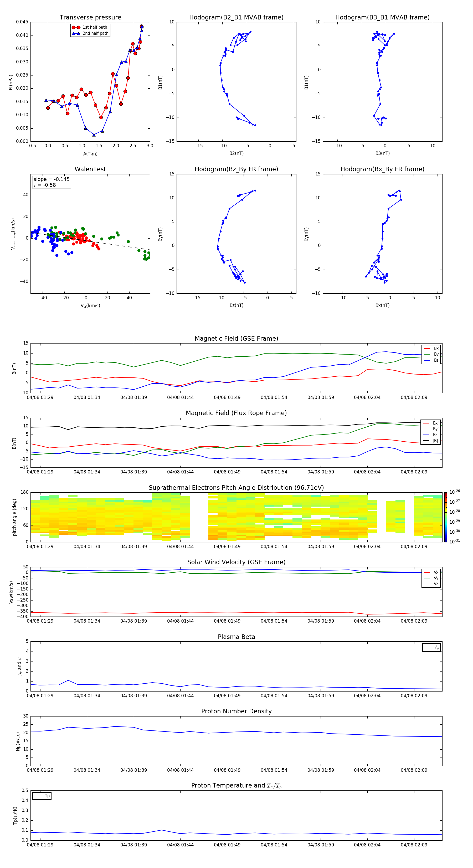Screen dimensions: 473x868
Task: Click the 'B2(nT)' x-axis label
Action: coord(236,153)
